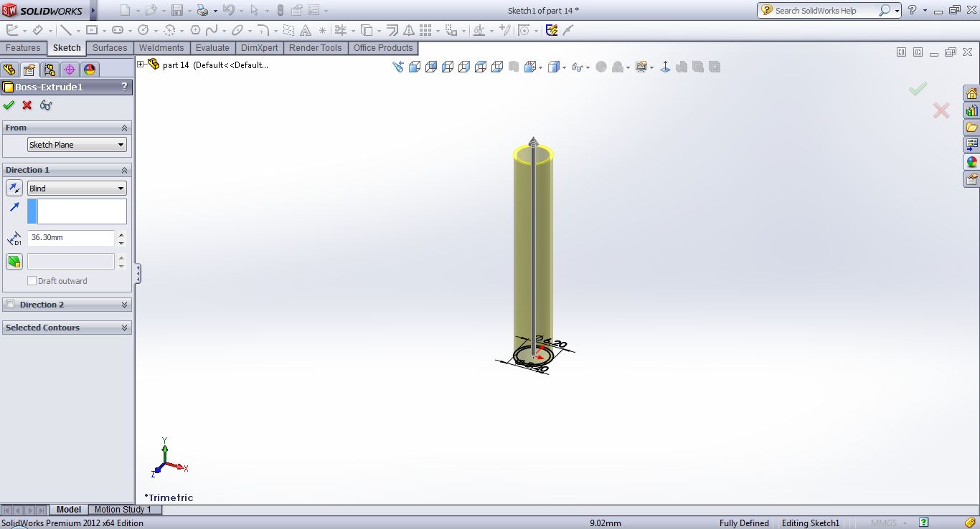Image resolution: width=980 pixels, height=529 pixels.
Task: Open the Motion Study 1 tab
Action: click(123, 510)
